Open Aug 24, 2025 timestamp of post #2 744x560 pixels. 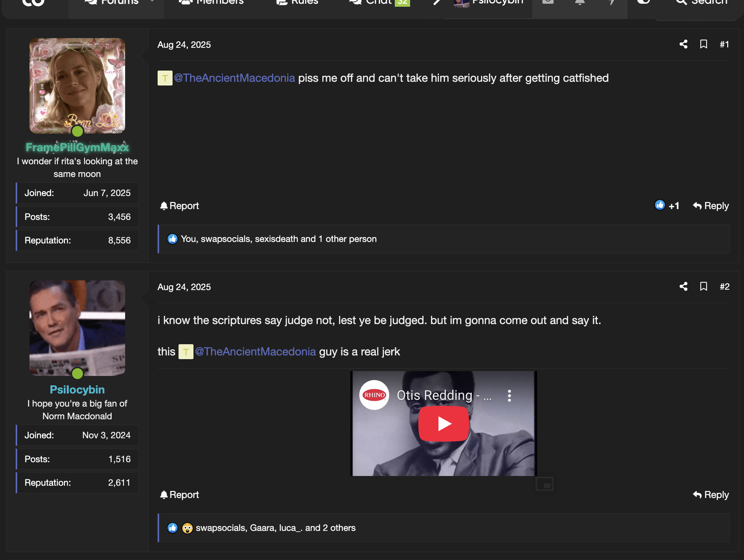184,287
